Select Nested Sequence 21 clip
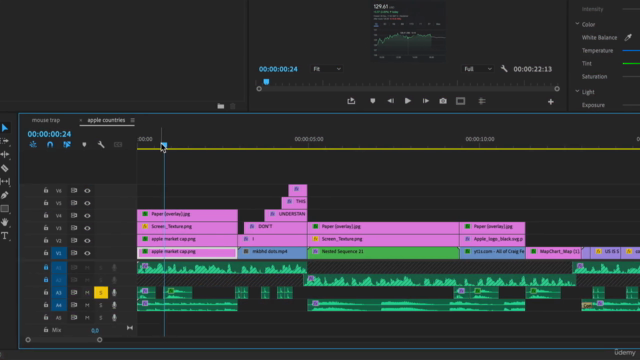 pyautogui.click(x=383, y=253)
